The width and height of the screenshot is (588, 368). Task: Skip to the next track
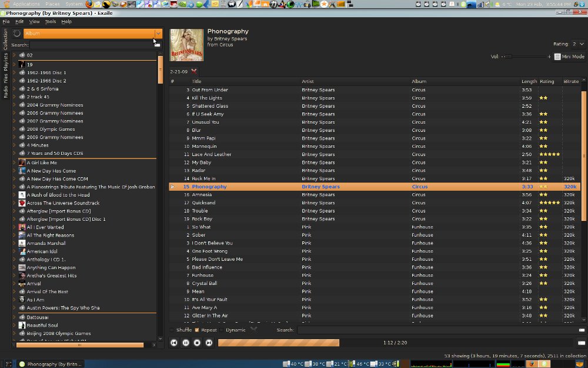[209, 343]
